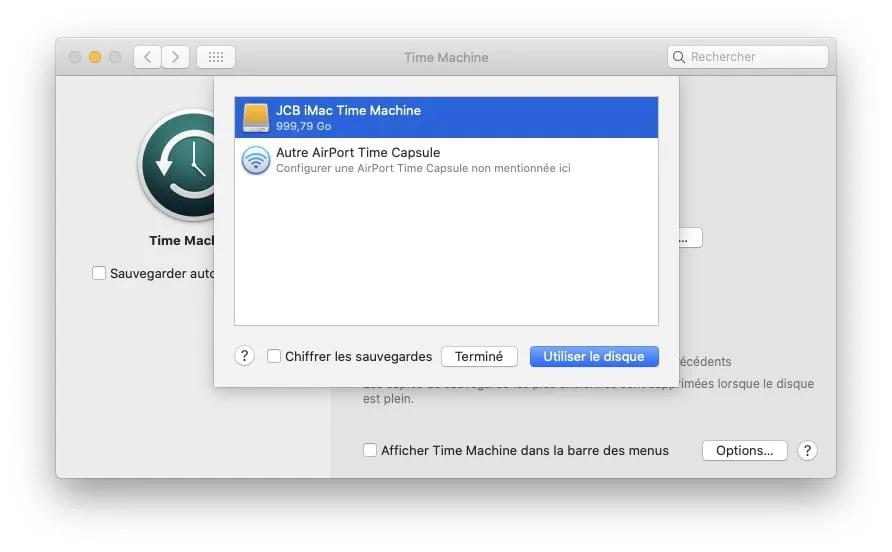Toggle Sauvegarder automatiquement checkbox
The height and width of the screenshot is (552, 892).
coord(99,273)
